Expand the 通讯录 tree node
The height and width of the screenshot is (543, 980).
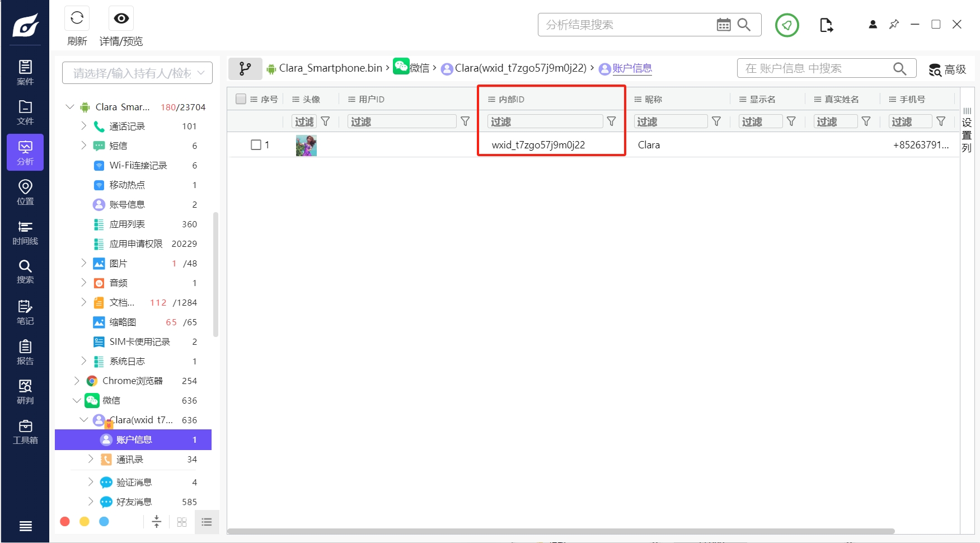(x=91, y=459)
